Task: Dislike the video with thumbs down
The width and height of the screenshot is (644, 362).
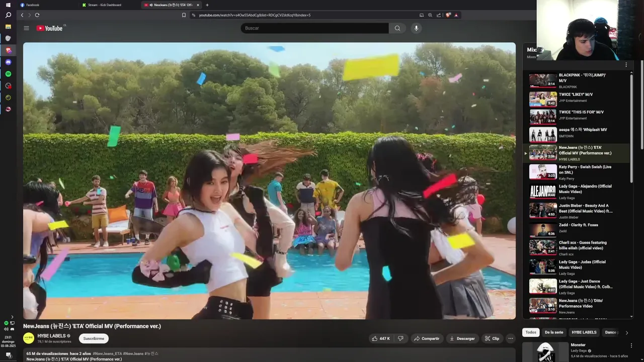Action: click(400, 338)
